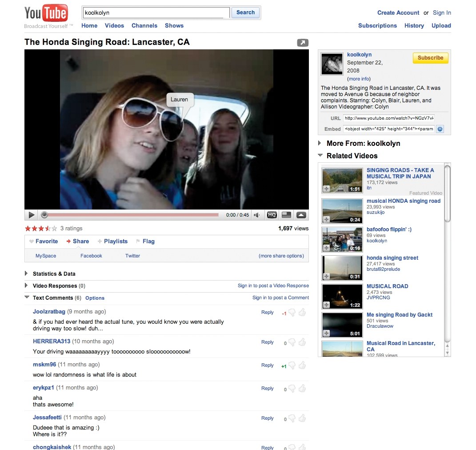Thumbs up erykpz1's comment
The image size is (476, 450).
(302, 388)
